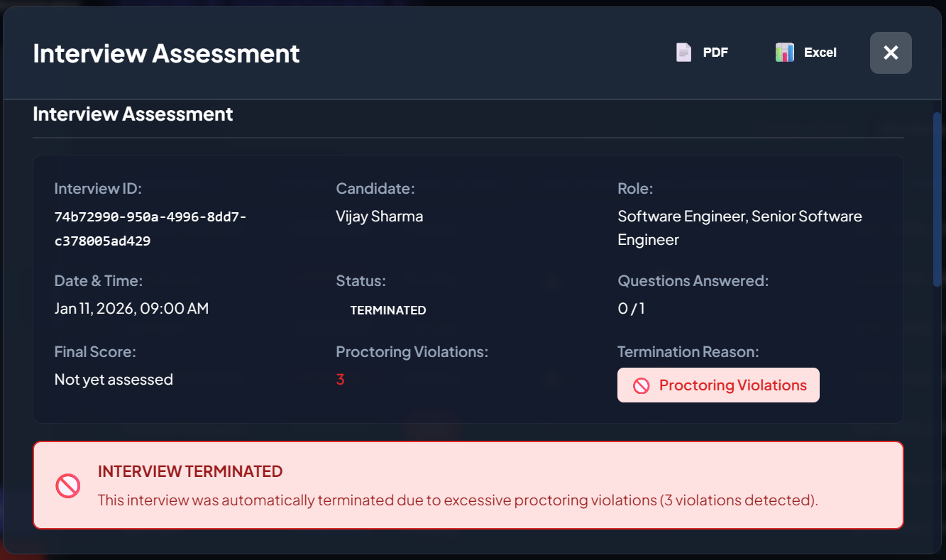
Task: Click the red violations count 3
Action: pos(340,378)
